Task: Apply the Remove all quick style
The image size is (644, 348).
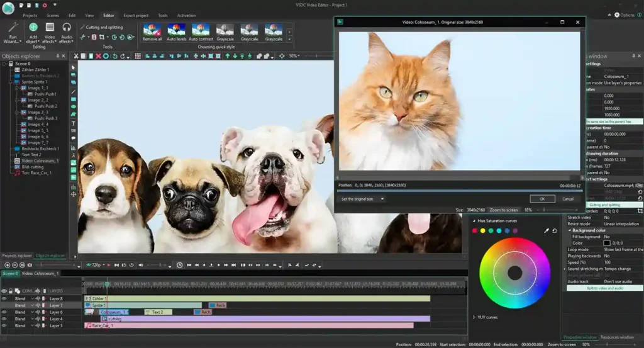Action: coord(152,30)
